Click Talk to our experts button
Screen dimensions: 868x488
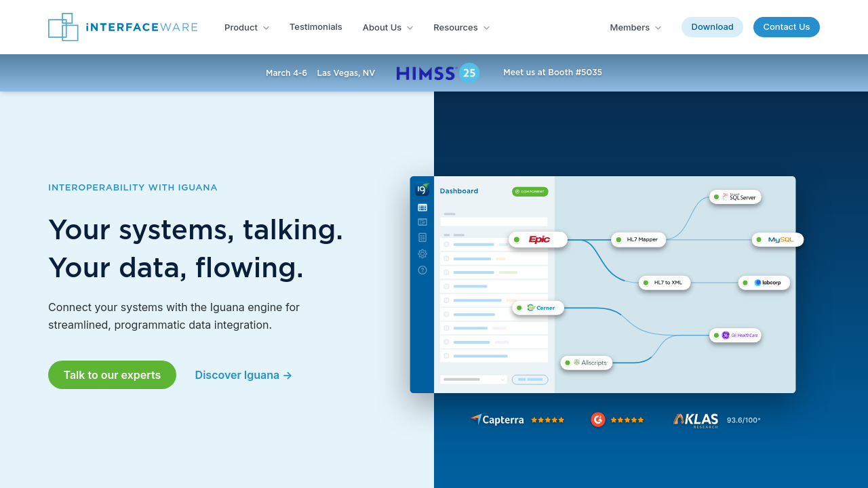coord(112,375)
